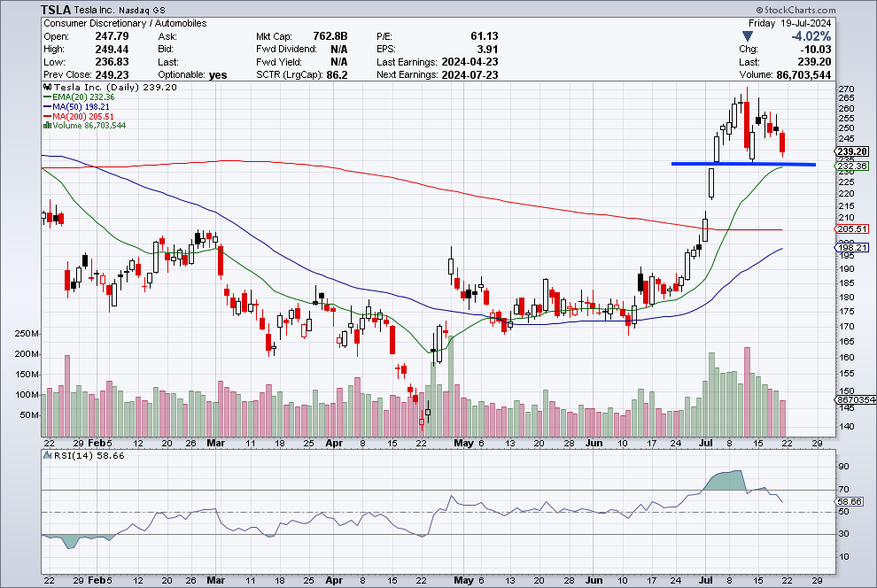This screenshot has width=877, height=588.
Task: Click the Bid label in header
Action: pos(166,50)
